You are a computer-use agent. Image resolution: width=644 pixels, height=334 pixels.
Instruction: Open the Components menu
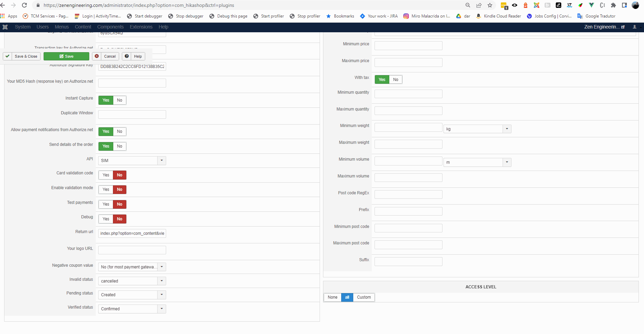tap(110, 27)
